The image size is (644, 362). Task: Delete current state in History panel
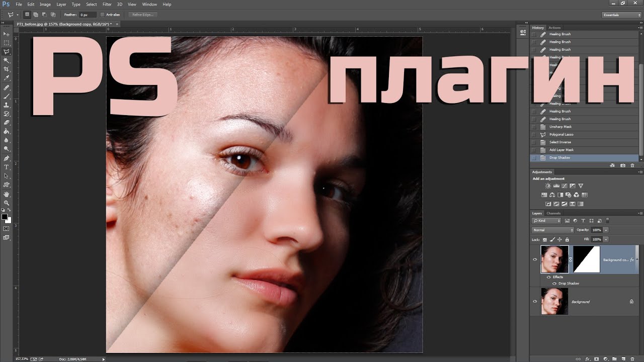click(632, 165)
